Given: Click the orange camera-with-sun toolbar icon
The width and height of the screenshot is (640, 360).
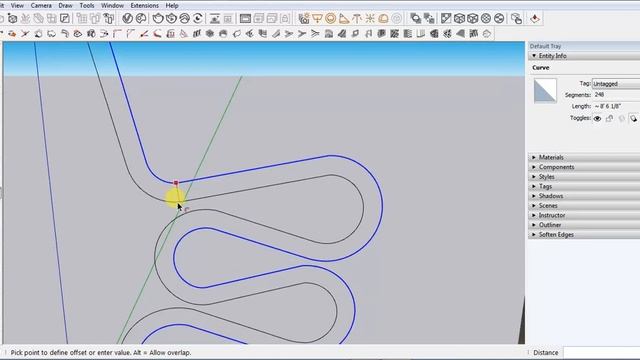Looking at the screenshot, I should pos(304,18).
